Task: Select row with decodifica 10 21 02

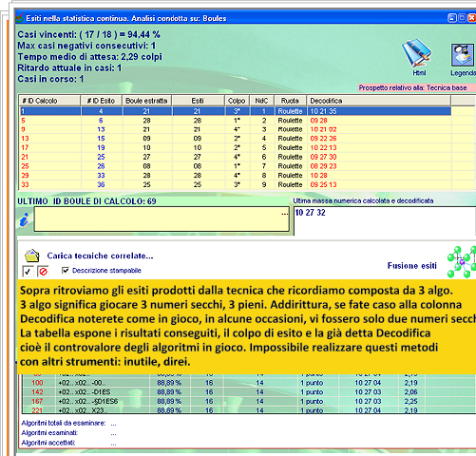Action: pyautogui.click(x=236, y=129)
